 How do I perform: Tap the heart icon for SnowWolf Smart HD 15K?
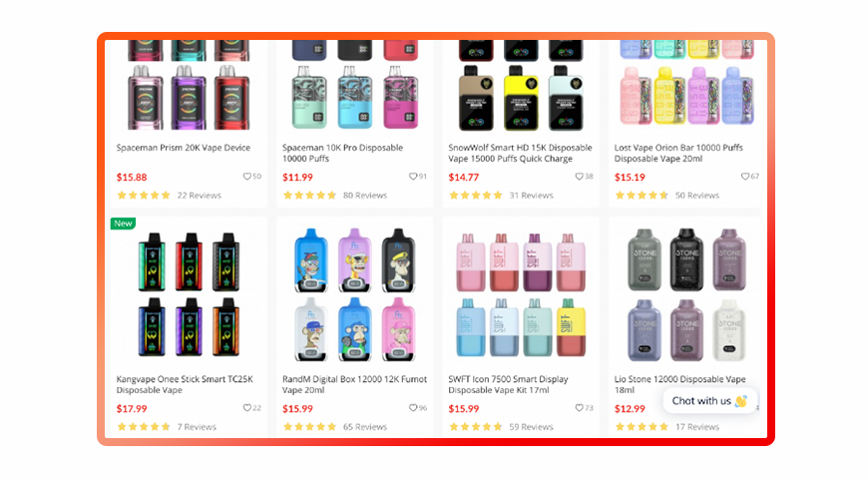coord(579,177)
